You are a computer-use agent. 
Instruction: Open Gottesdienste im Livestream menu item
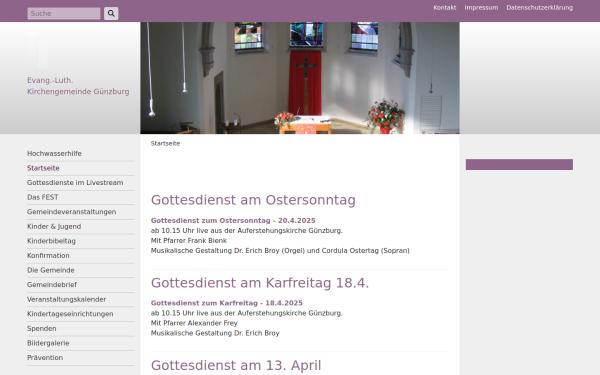click(x=75, y=183)
